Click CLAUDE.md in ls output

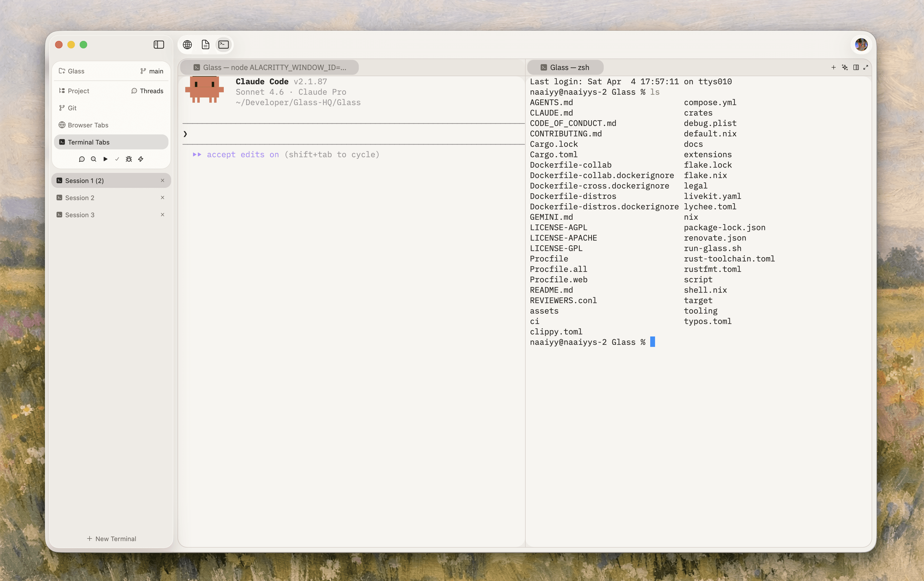click(x=551, y=113)
